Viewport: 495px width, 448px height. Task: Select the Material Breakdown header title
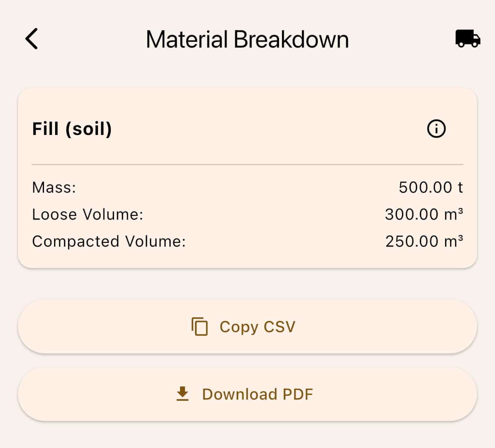tap(247, 39)
